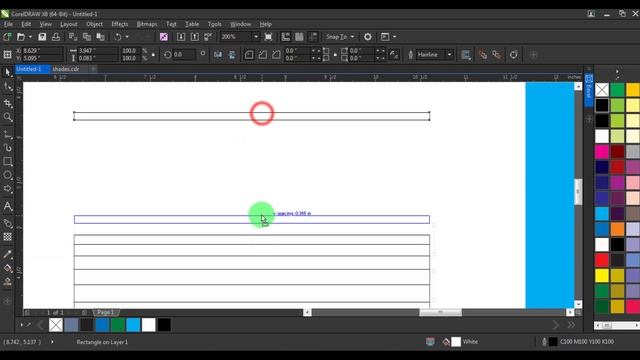Toggle Show rulers button
Viewport: 640px width, 360px height.
285,37
